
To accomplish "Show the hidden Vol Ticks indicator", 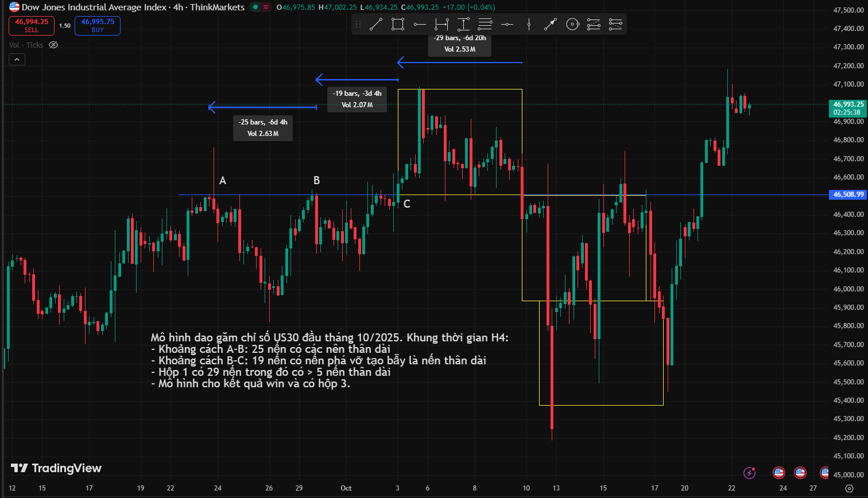I will (53, 45).
